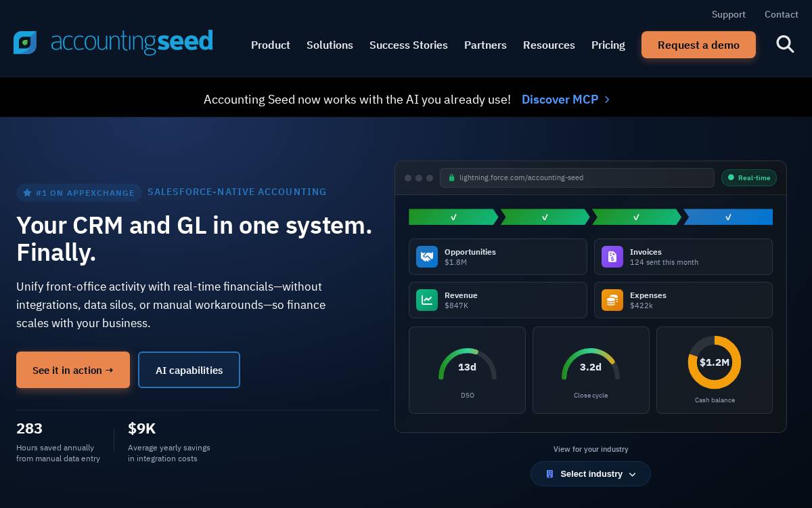
Task: Click the third green progress step
Action: click(636, 217)
